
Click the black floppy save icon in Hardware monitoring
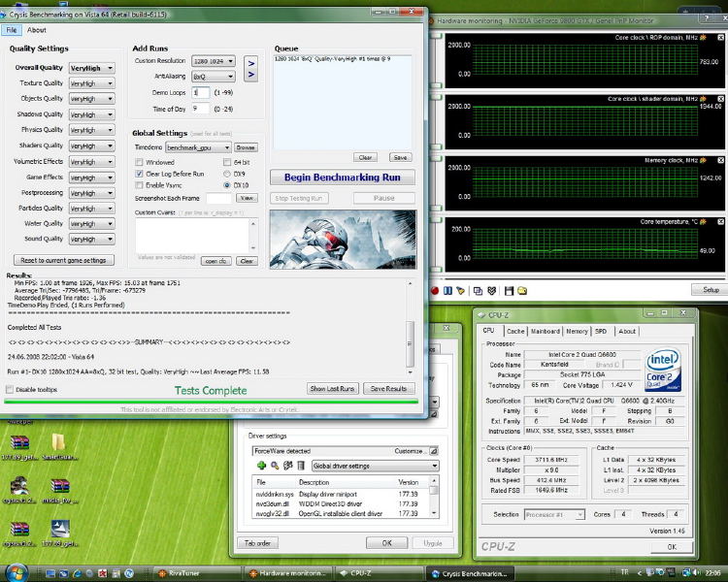[x=509, y=291]
